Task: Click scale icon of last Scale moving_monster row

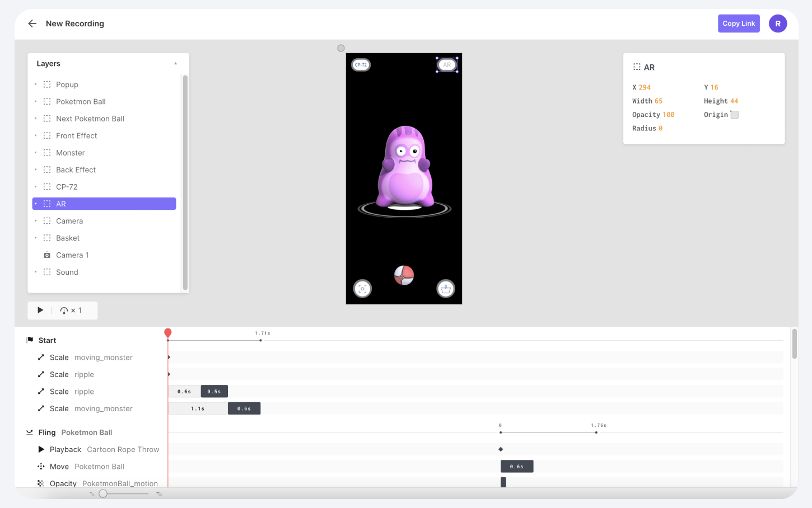Action: click(x=41, y=408)
